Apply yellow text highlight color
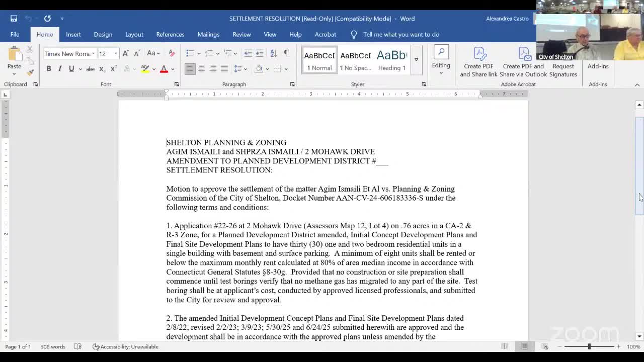The image size is (644, 362). tap(145, 69)
